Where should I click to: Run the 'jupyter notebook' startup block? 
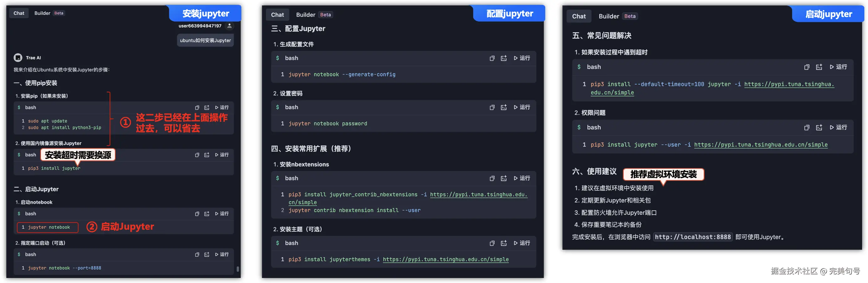tap(222, 214)
